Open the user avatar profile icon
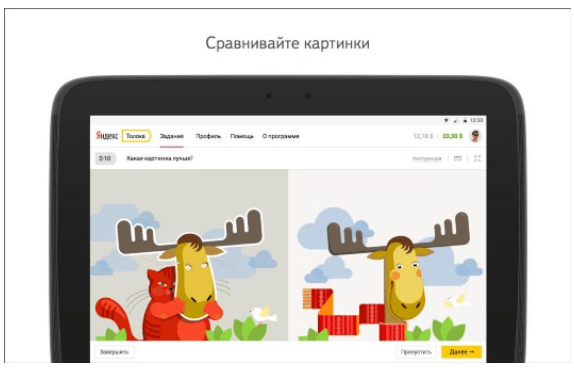The image size is (574, 372). (476, 136)
